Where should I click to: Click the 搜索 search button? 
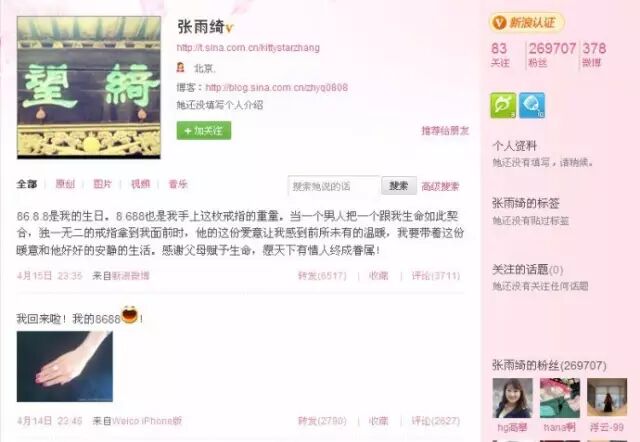[x=399, y=186]
